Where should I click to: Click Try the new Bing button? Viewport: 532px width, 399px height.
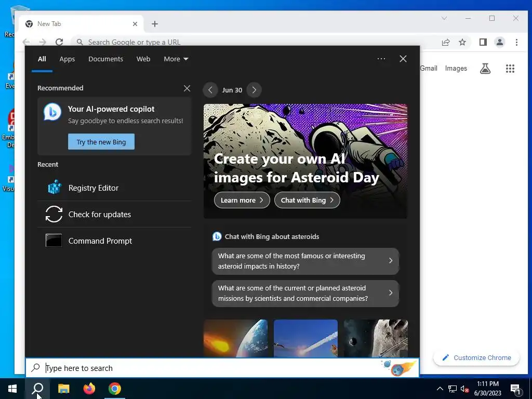(101, 142)
